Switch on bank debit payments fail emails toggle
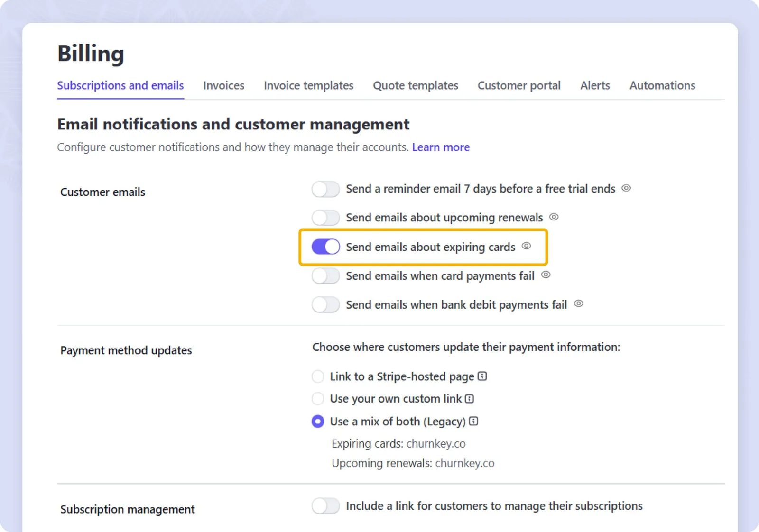Viewport: 759px width, 532px height. pyautogui.click(x=326, y=305)
